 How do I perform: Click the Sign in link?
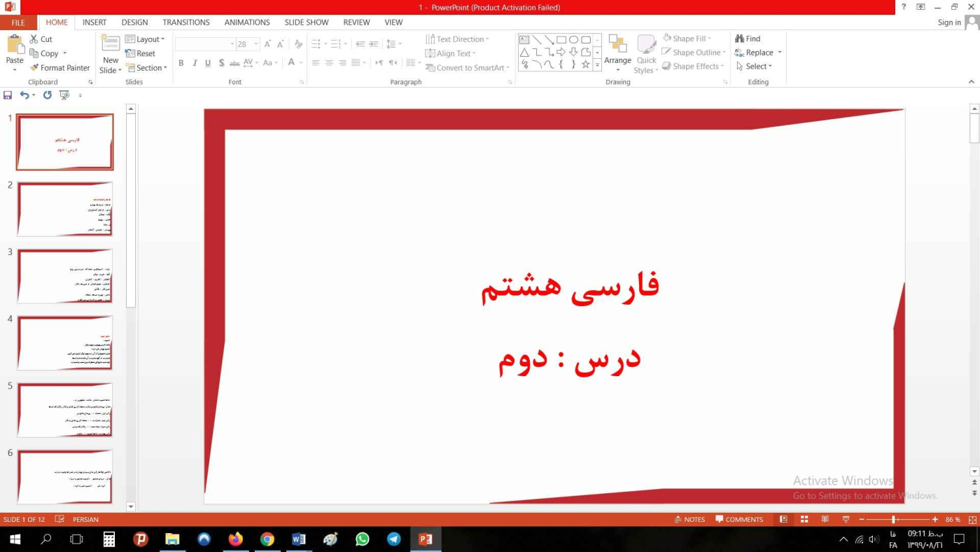(949, 22)
